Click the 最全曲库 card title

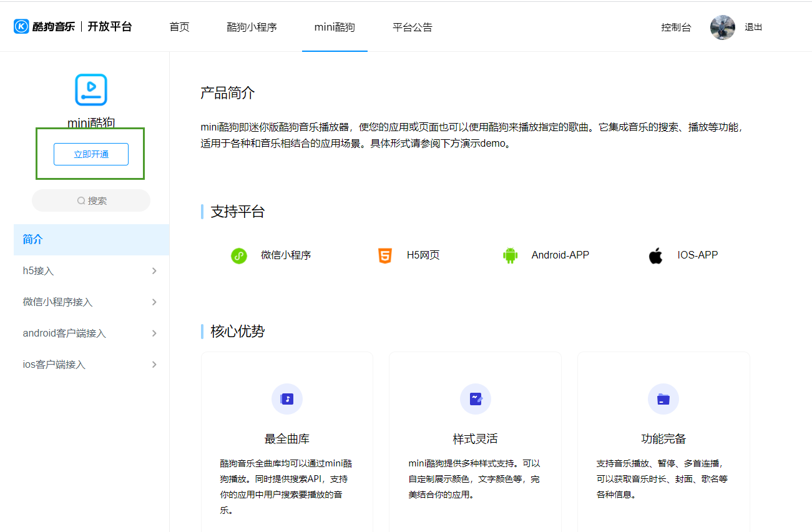(287, 439)
